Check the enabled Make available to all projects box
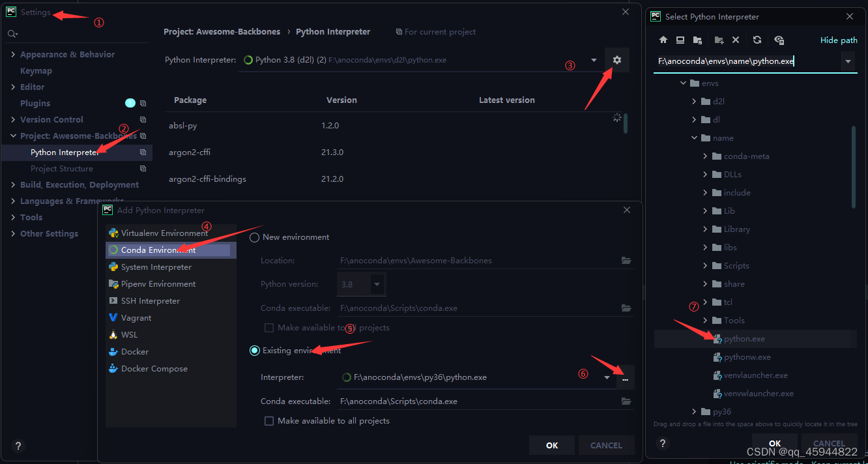 269,421
